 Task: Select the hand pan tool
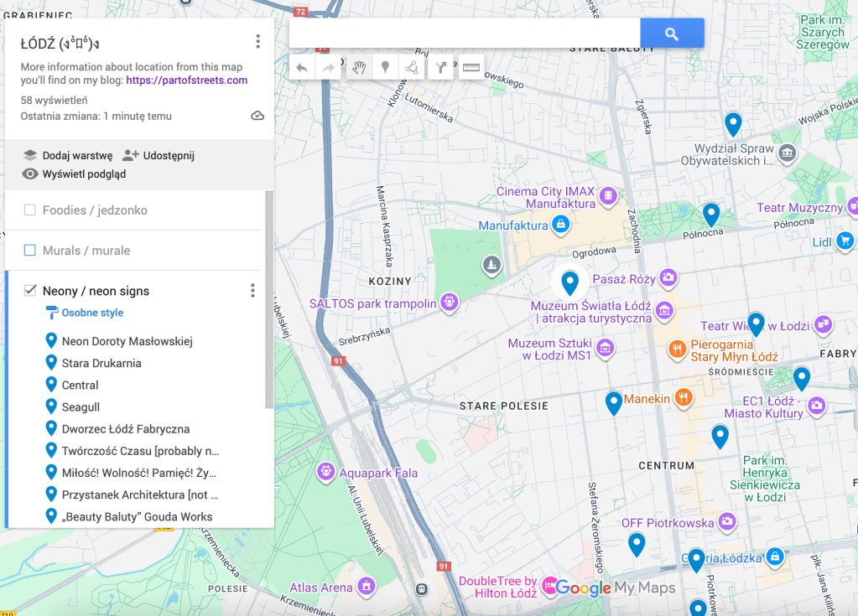pyautogui.click(x=359, y=68)
